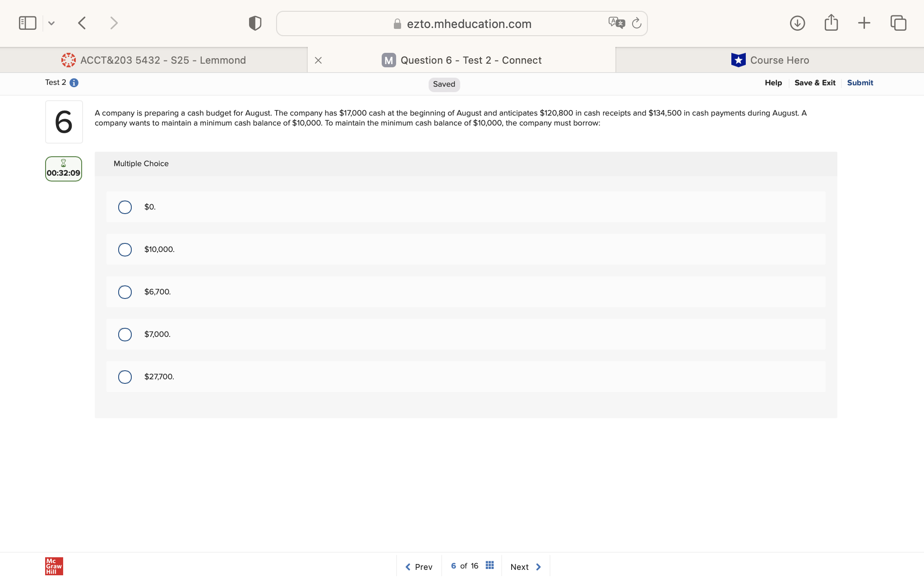The width and height of the screenshot is (924, 578).
Task: Click the Submit link
Action: tap(860, 83)
